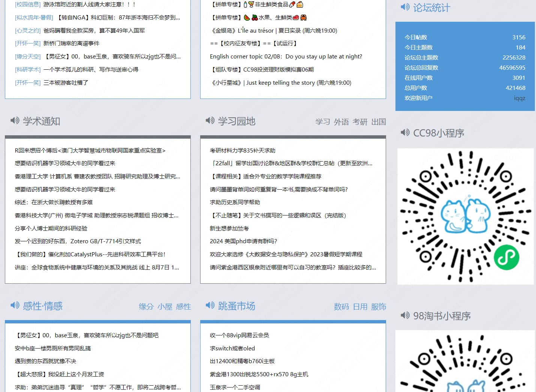
Task: Click the speaker icon beside 98淘书小程序
Action: click(405, 316)
